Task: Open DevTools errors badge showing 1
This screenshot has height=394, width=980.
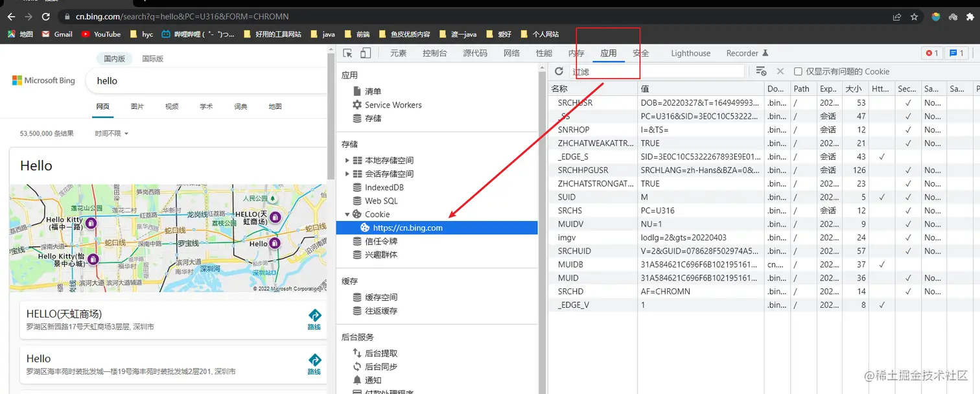Action: tap(931, 53)
